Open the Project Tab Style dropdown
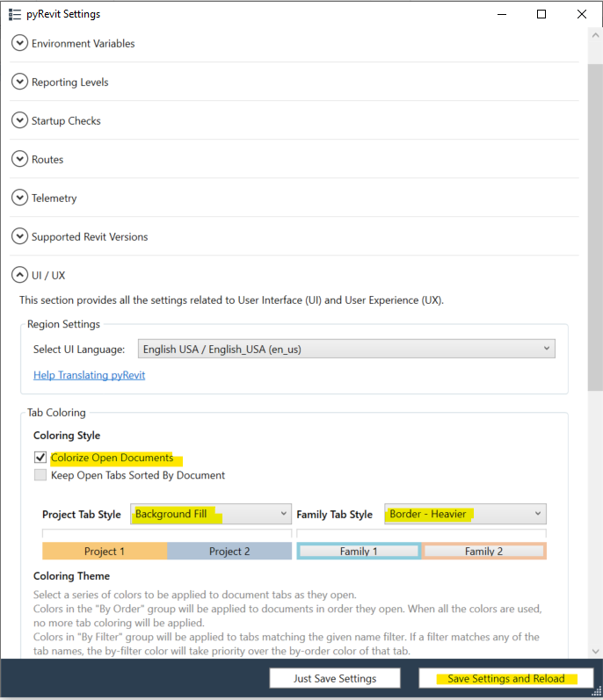The height and width of the screenshot is (700, 603). pyautogui.click(x=211, y=514)
